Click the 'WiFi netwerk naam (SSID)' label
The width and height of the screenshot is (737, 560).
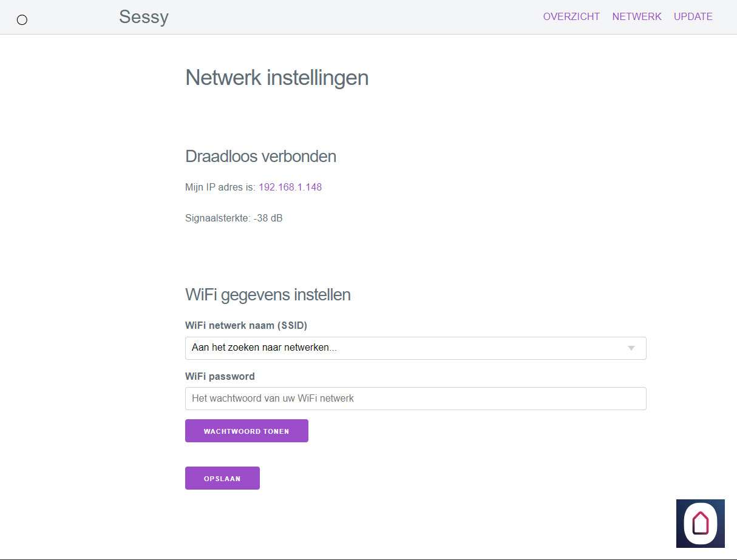(246, 326)
